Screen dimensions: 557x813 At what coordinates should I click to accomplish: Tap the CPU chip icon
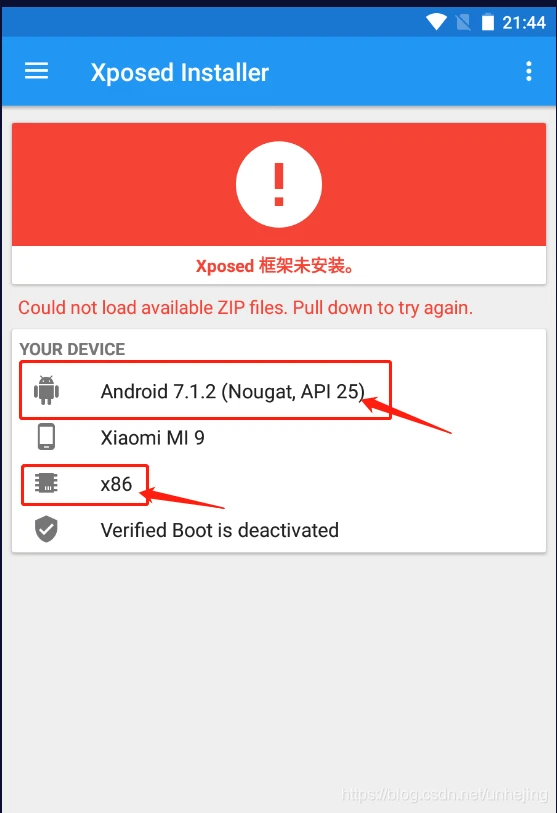click(x=46, y=483)
